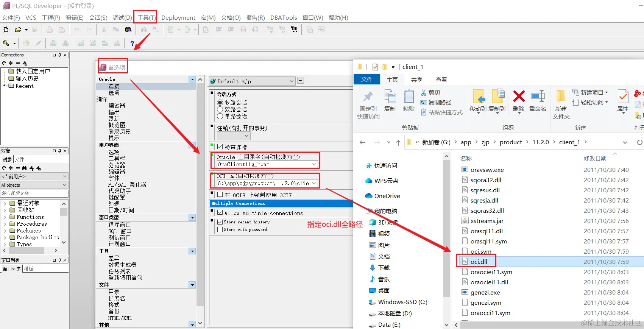Expand the Recent node in Connections
Image resolution: width=644 pixels, height=329 pixels.
pos(4,86)
